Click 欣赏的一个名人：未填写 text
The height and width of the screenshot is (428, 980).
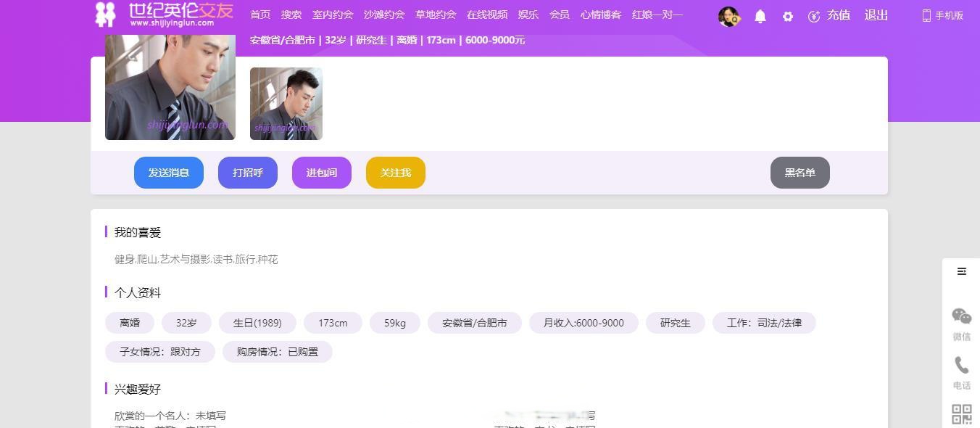[170, 416]
